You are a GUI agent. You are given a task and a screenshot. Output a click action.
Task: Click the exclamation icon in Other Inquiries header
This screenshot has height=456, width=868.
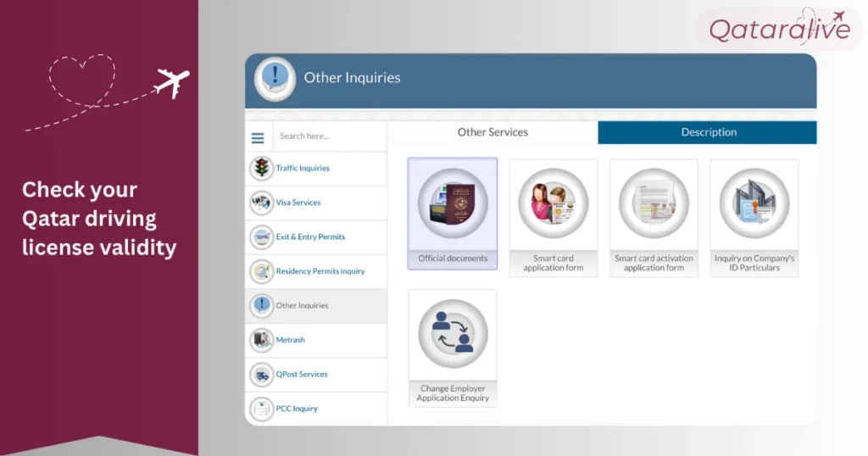(275, 79)
